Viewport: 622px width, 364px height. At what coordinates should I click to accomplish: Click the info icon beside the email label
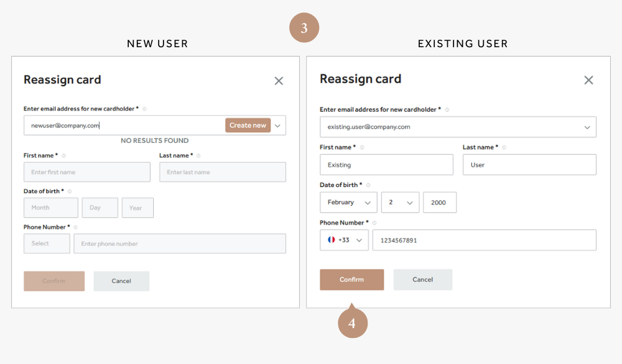[144, 109]
